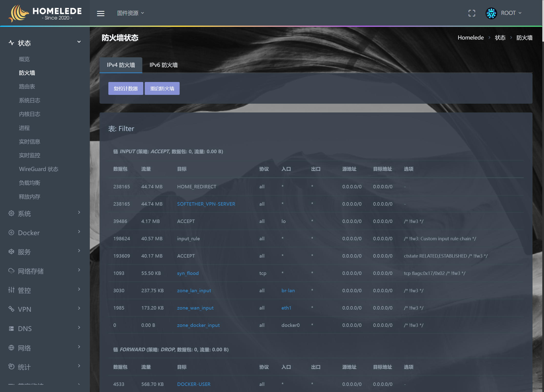Switch to the IPv4 防火墙 tab

(x=121, y=65)
